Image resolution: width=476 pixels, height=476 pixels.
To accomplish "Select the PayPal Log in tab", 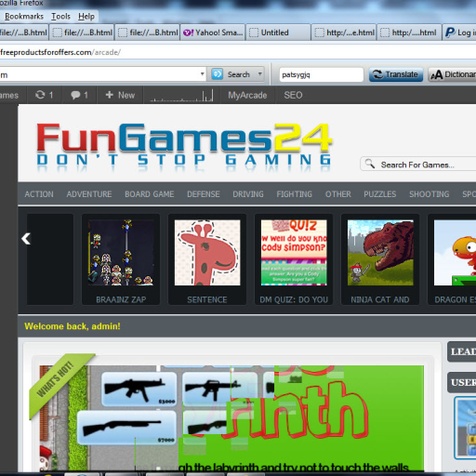I will pyautogui.click(x=459, y=33).
